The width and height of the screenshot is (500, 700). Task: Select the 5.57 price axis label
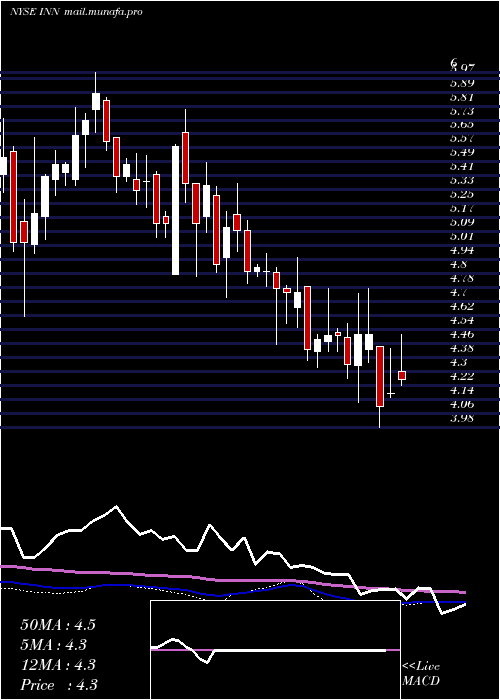click(x=462, y=139)
